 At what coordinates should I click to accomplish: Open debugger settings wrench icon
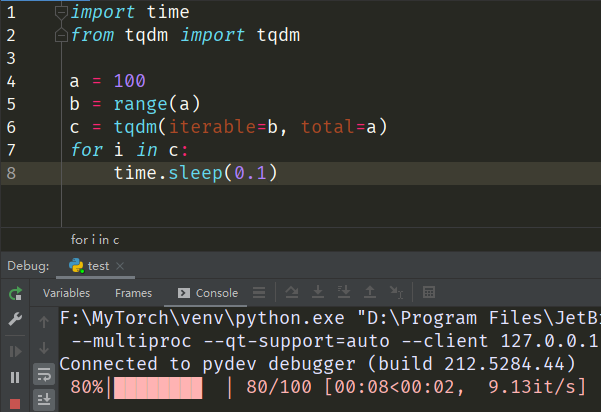15,320
